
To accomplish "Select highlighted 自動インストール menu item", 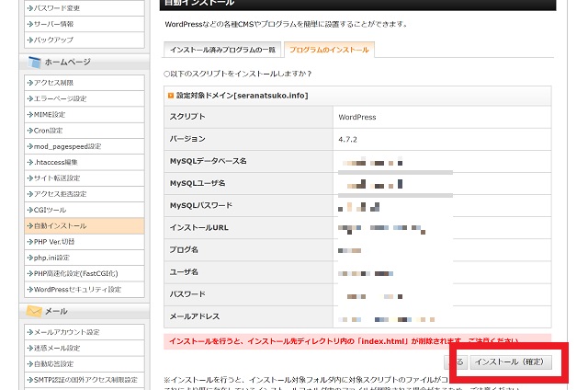I will pos(85,225).
